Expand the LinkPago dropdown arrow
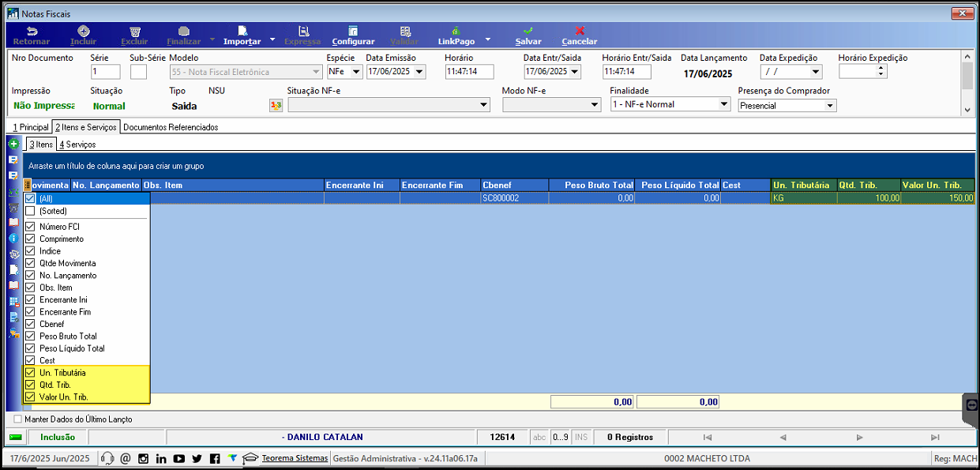Viewport: 980px width, 470px height. click(488, 39)
